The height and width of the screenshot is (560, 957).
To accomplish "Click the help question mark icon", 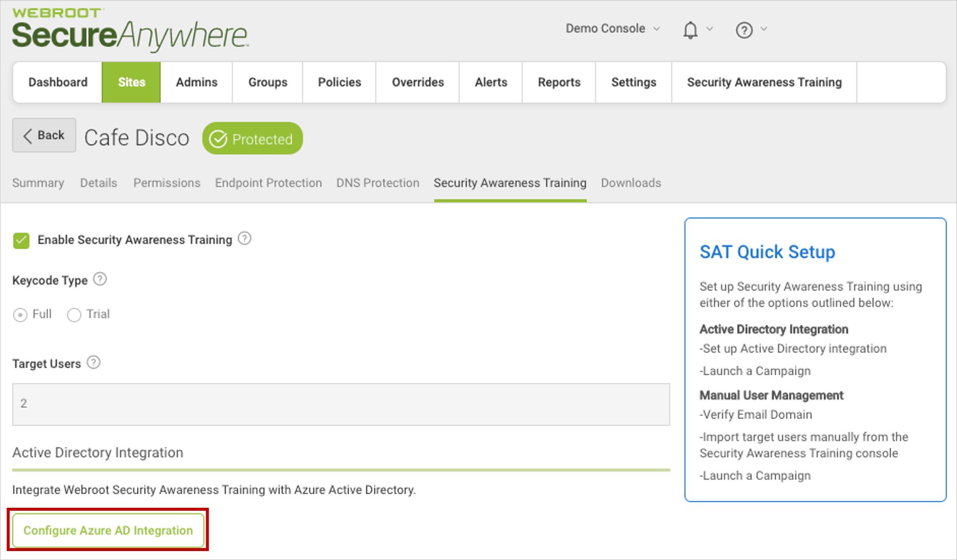I will [742, 29].
